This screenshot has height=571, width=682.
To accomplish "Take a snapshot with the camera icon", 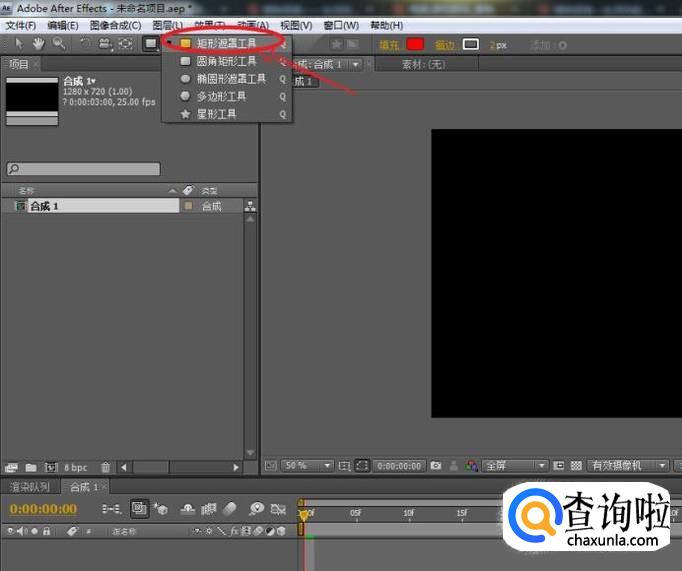I will tap(435, 466).
